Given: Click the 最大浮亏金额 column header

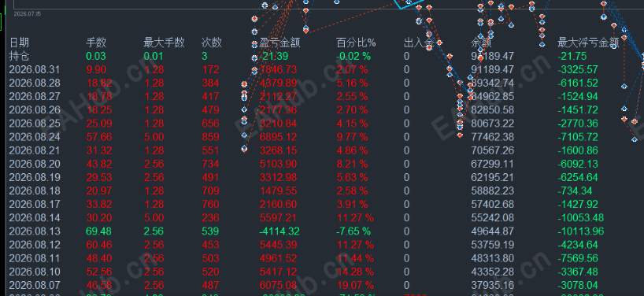Looking at the screenshot, I should click(x=588, y=43).
